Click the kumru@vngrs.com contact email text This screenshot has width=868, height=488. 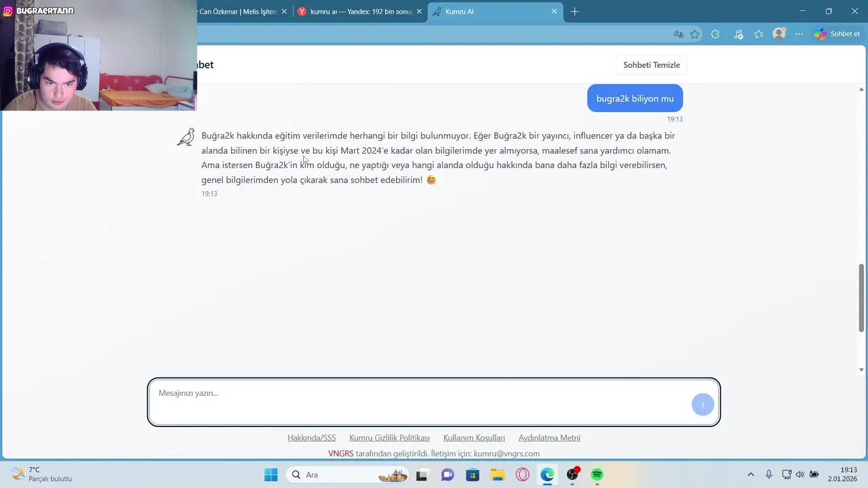pyautogui.click(x=507, y=453)
